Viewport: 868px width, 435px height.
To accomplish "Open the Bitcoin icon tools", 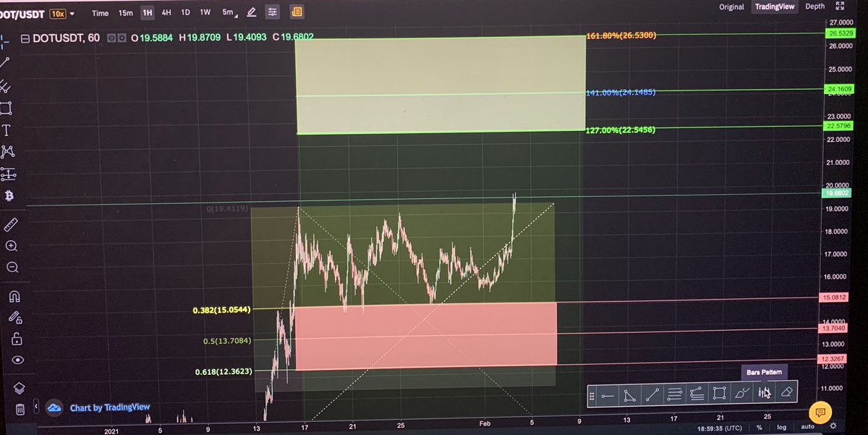I will (x=10, y=197).
